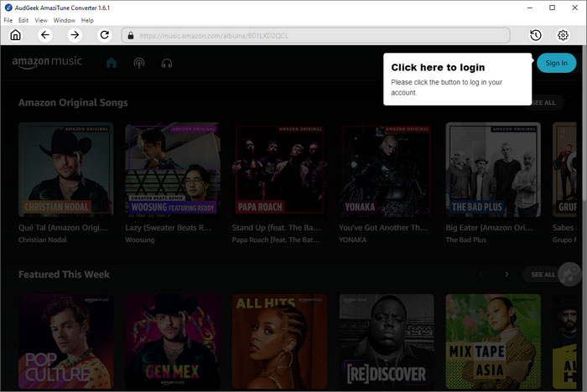Screen dimensions: 587x392
Task: Open the YONAKA album cover
Action: tap(387, 169)
